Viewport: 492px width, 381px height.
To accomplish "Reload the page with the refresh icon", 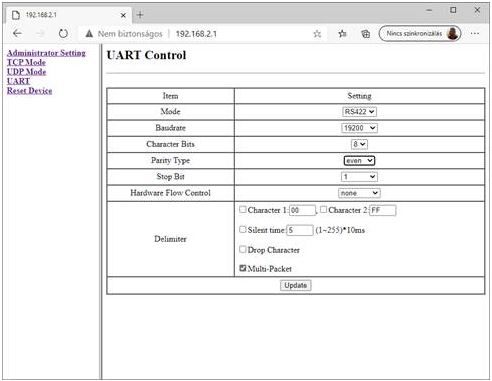I will pos(63,33).
